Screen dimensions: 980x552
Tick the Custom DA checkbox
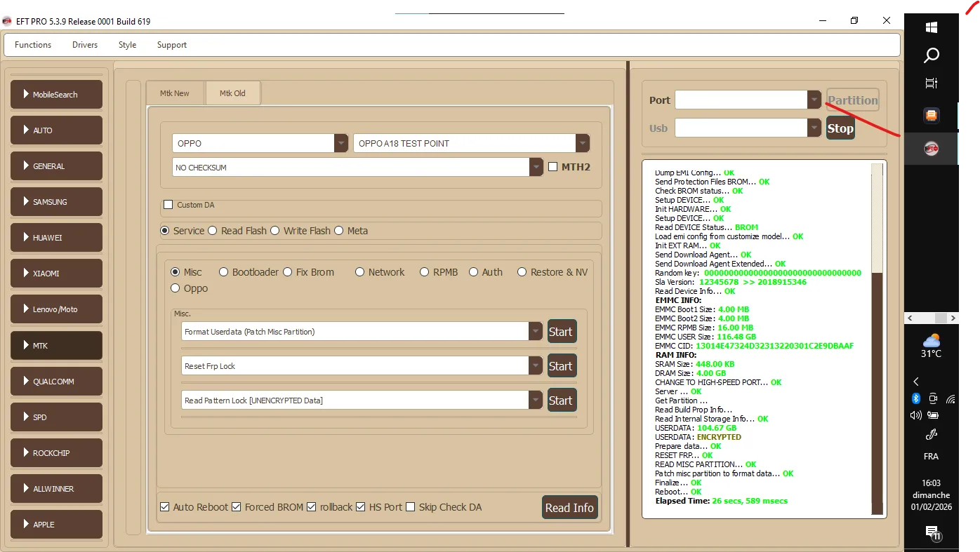click(x=168, y=205)
